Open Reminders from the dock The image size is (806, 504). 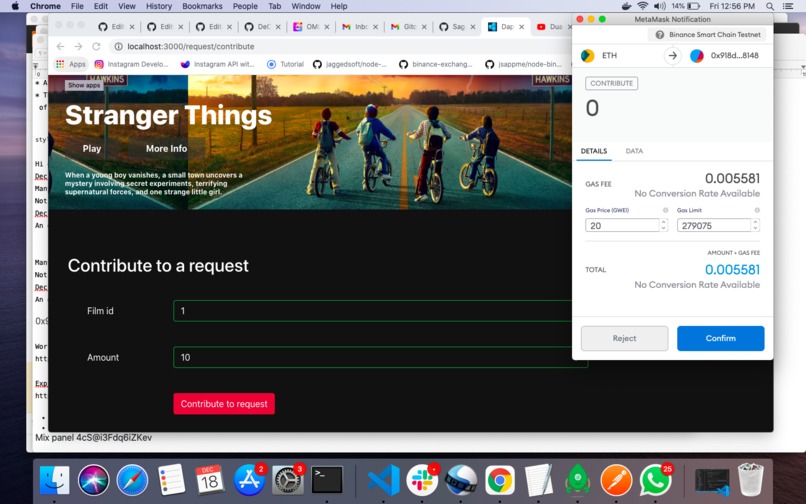pyautogui.click(x=171, y=480)
